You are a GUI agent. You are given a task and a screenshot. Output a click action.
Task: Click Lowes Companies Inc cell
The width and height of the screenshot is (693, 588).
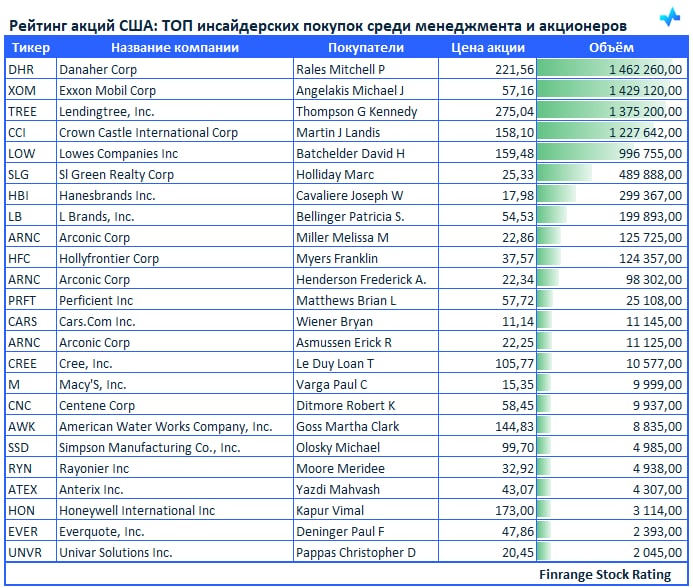click(x=175, y=153)
